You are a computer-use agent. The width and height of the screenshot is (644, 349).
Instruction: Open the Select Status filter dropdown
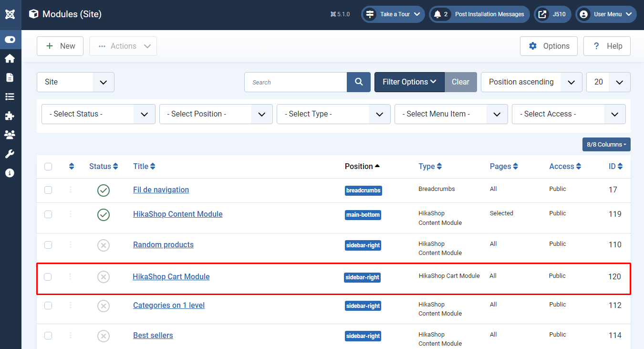(98, 114)
